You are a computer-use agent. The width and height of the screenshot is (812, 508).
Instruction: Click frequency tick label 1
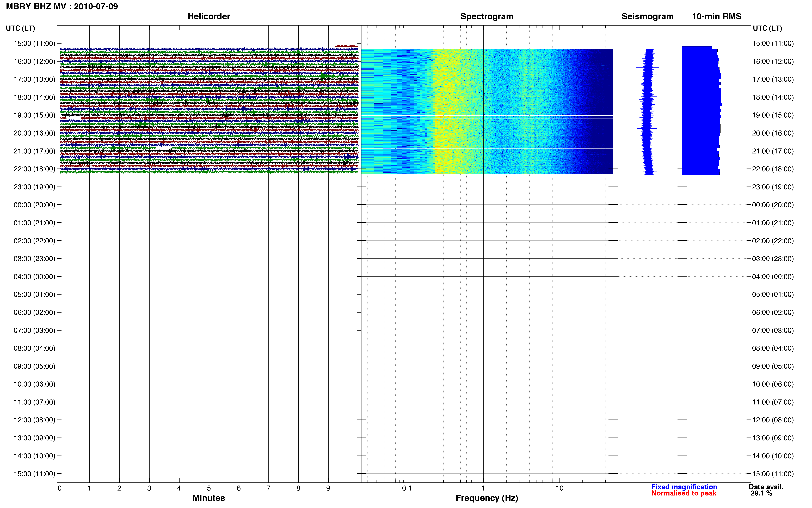point(483,488)
